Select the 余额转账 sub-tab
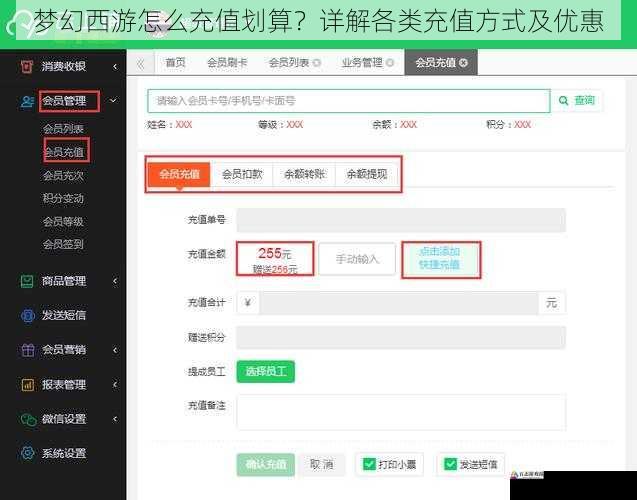The width and height of the screenshot is (637, 500). (x=304, y=175)
